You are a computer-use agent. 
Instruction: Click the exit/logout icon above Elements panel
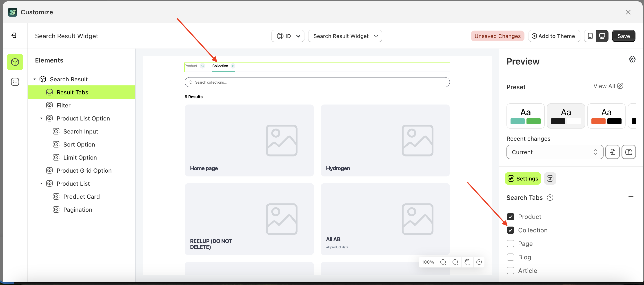point(14,36)
